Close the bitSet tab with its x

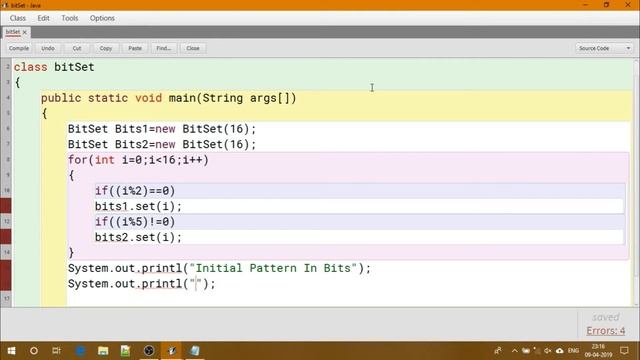click(24, 32)
